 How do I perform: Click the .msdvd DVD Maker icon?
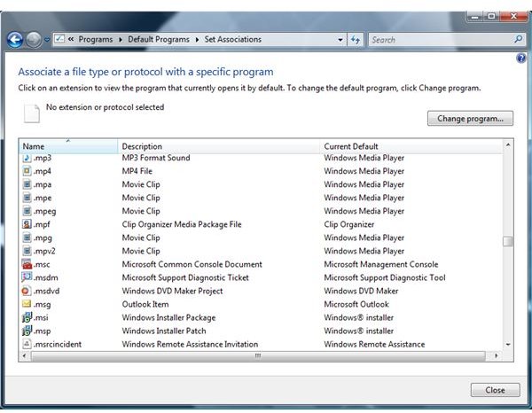[26, 291]
